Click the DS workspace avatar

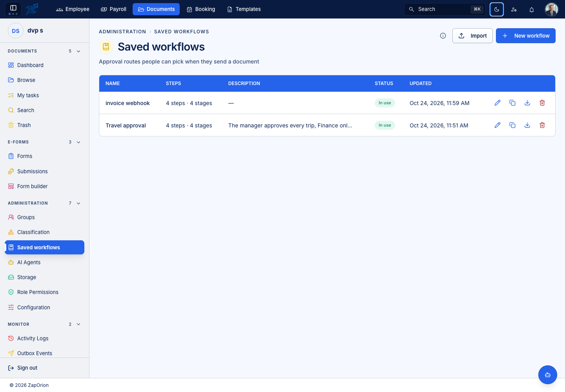point(16,31)
